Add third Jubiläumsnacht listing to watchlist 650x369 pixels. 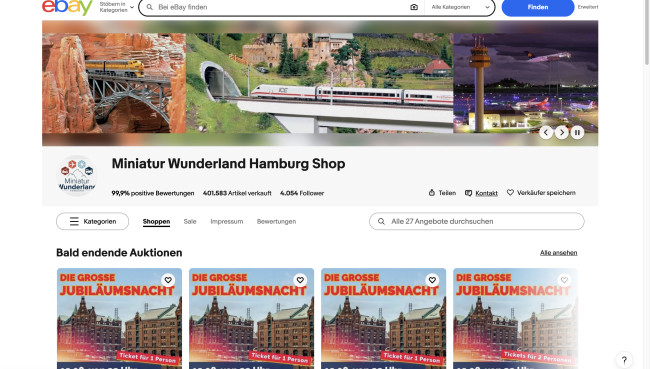point(432,280)
